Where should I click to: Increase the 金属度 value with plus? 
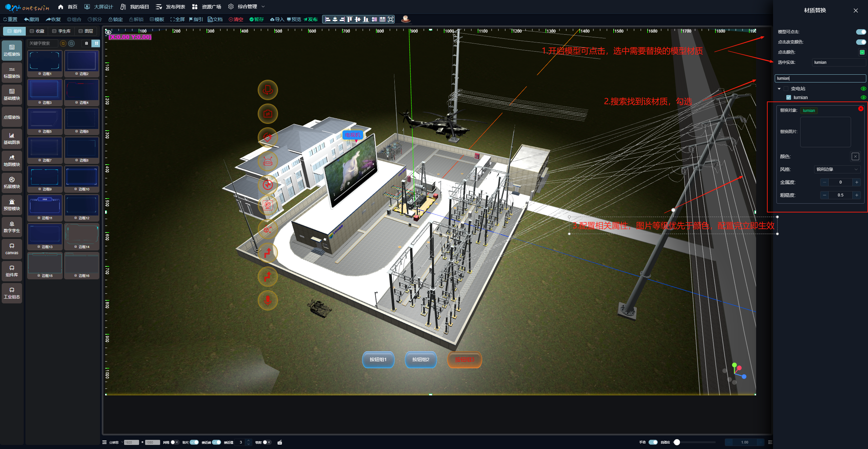(857, 182)
